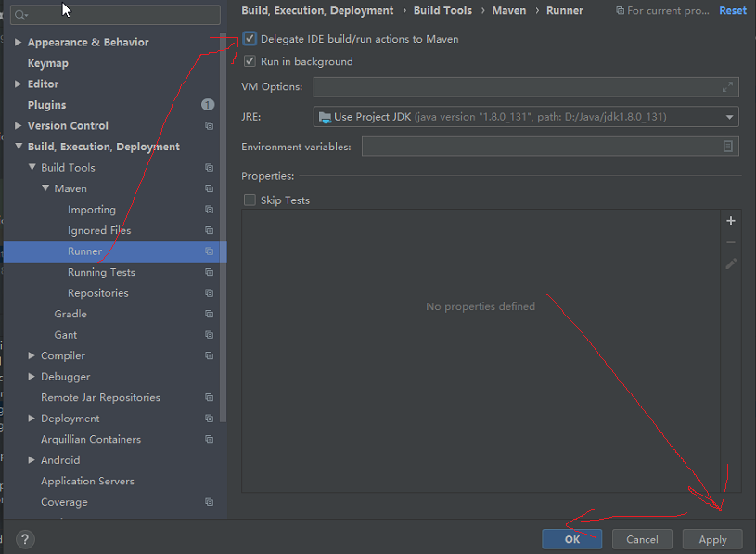Expand the Version Control section

pyautogui.click(x=19, y=125)
